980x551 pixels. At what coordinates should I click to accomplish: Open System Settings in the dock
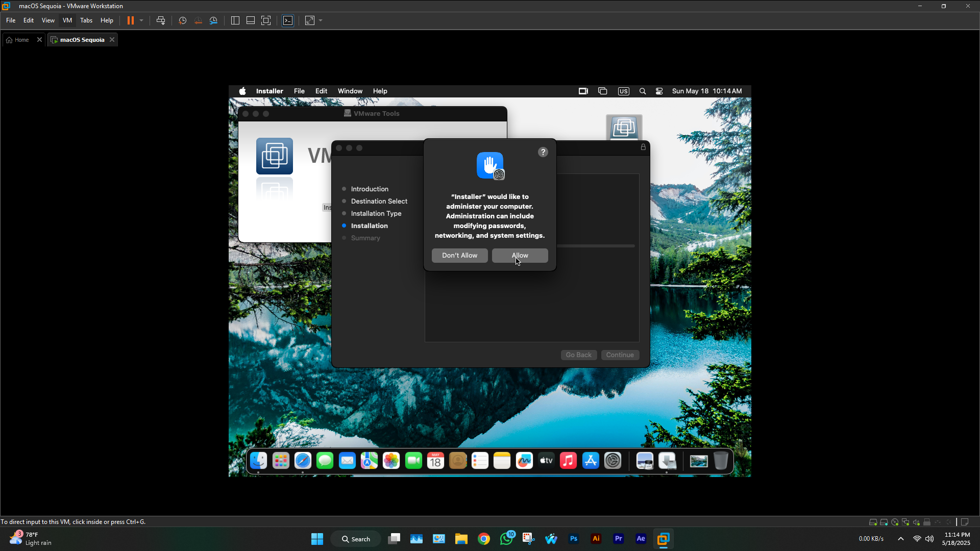coord(612,461)
